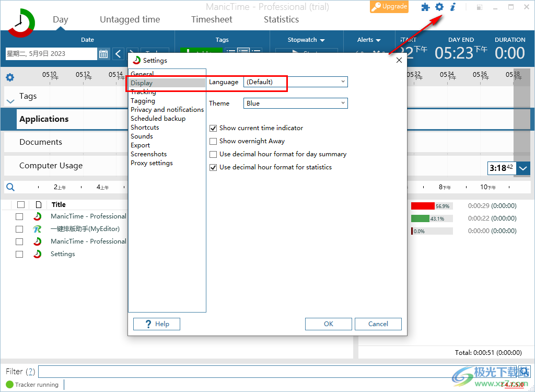The width and height of the screenshot is (535, 392).
Task: Click ManicTime icon in first list row
Action: tap(37, 216)
